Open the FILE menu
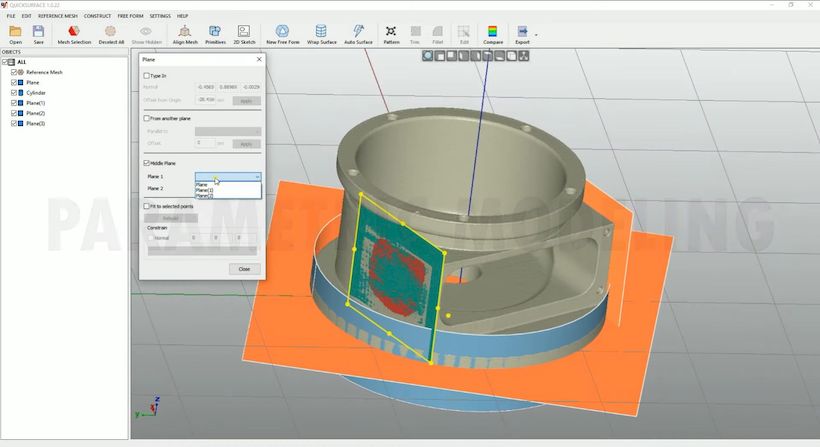The image size is (820, 447). pyautogui.click(x=10, y=16)
